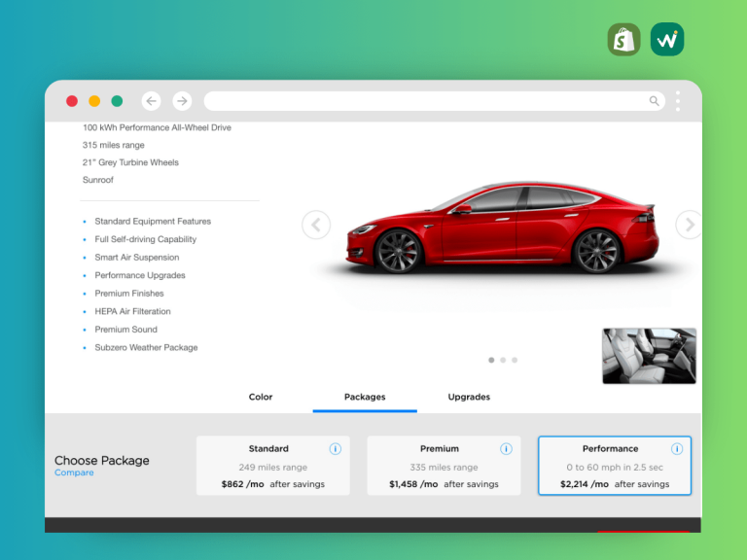747x560 pixels.
Task: Click "Full Self-driving Capability" list item
Action: 145,239
